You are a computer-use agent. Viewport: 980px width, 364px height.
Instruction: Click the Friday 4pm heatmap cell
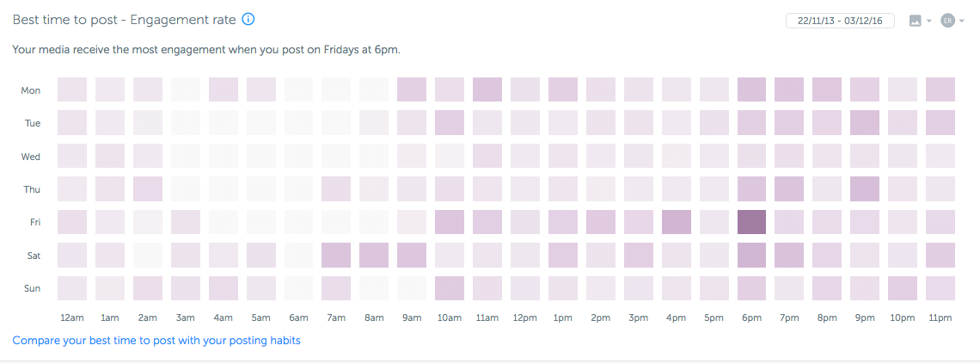(x=676, y=222)
